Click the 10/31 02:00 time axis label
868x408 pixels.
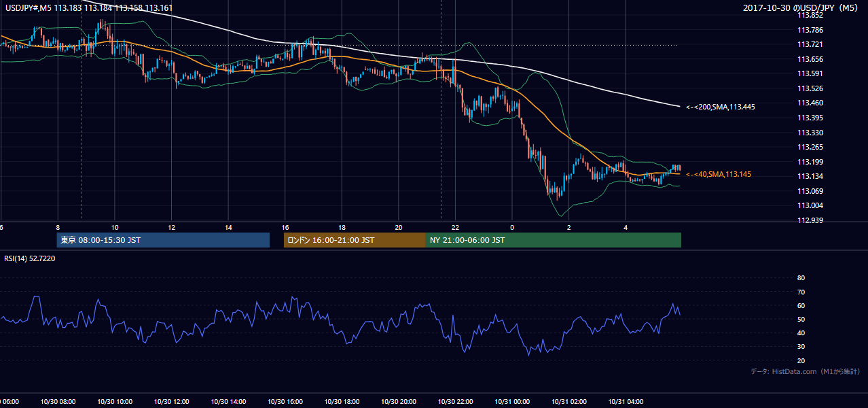click(x=569, y=402)
